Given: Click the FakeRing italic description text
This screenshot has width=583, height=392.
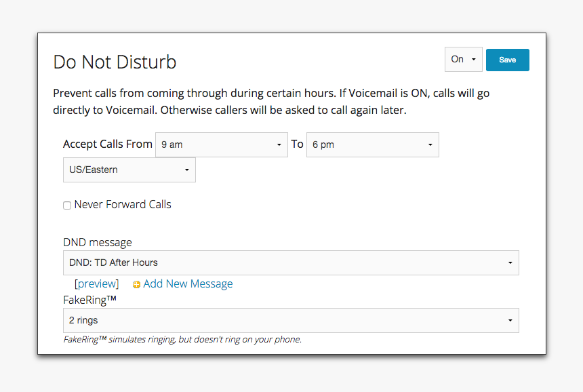Looking at the screenshot, I should click(x=182, y=339).
